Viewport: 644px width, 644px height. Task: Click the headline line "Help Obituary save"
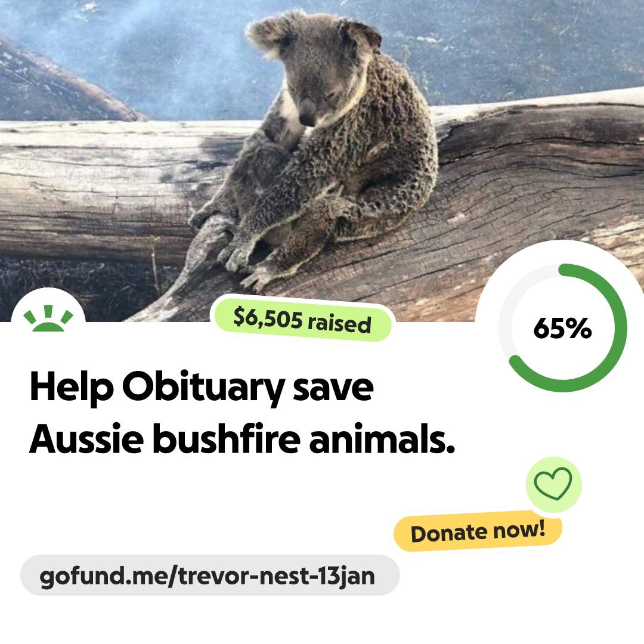click(x=202, y=387)
